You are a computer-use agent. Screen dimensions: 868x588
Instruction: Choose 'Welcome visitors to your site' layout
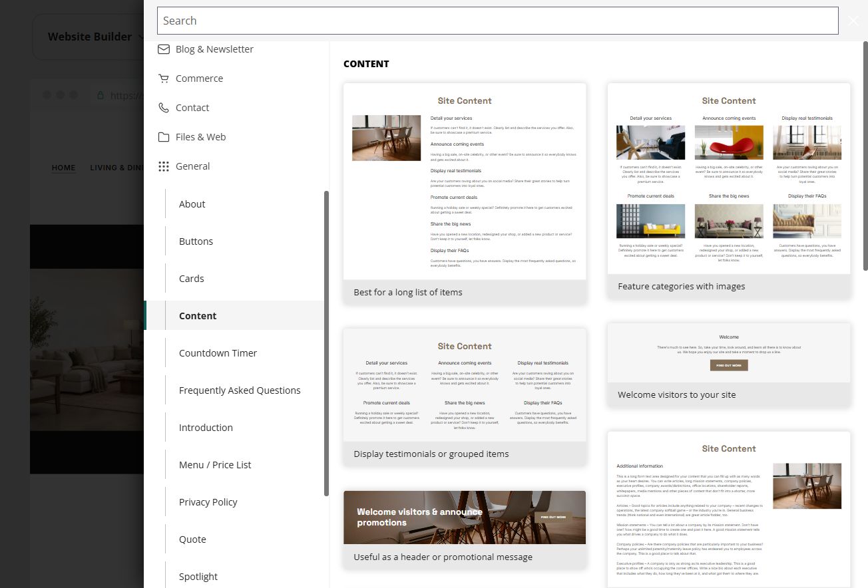point(729,365)
